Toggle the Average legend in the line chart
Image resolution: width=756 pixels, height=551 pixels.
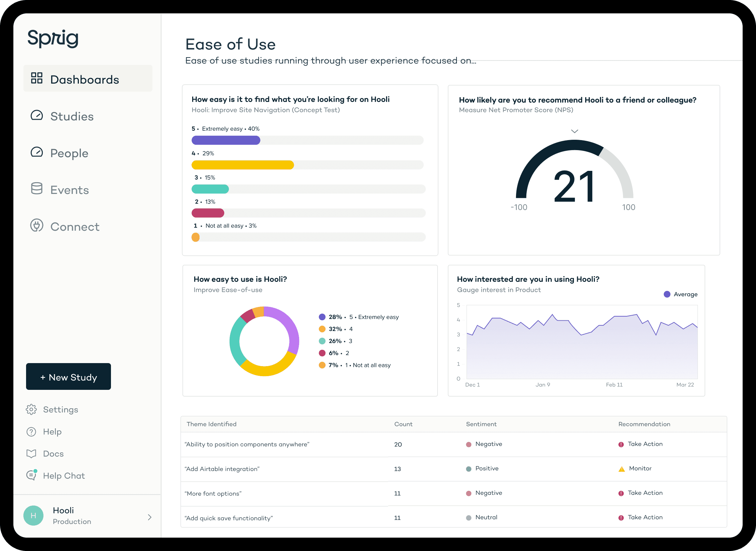[680, 294]
